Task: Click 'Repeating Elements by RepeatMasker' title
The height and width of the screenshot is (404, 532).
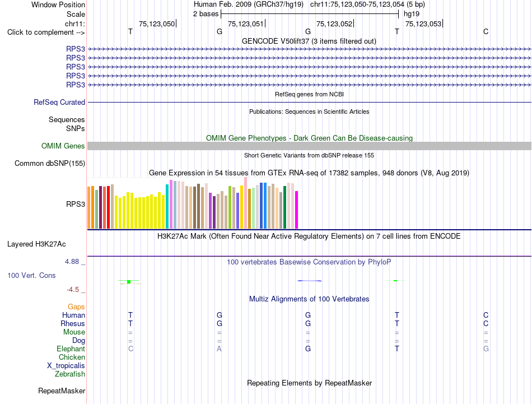Action: (x=310, y=383)
